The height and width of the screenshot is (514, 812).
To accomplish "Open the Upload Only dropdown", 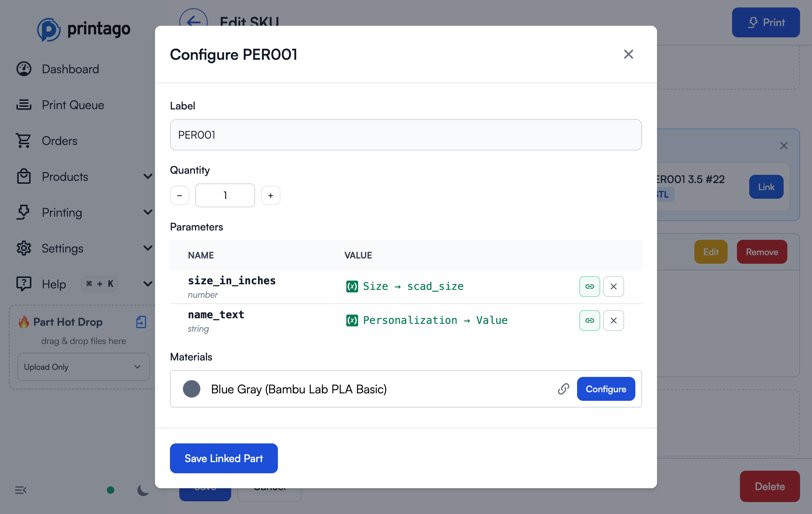I will pos(83,367).
